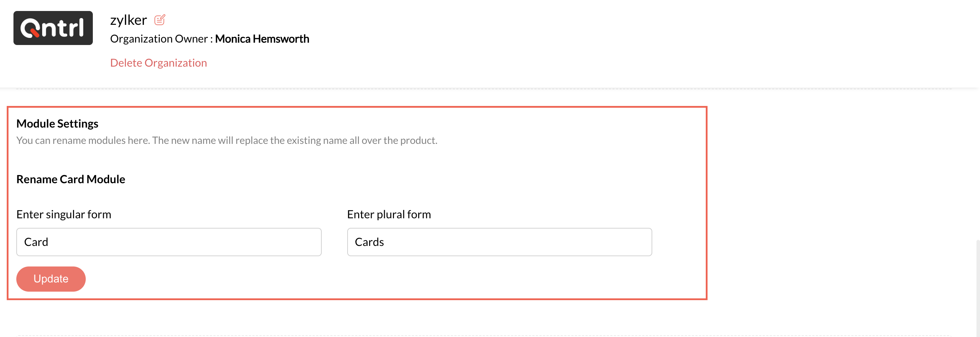Click the rename modules description text
The height and width of the screenshot is (337, 980).
click(x=227, y=140)
